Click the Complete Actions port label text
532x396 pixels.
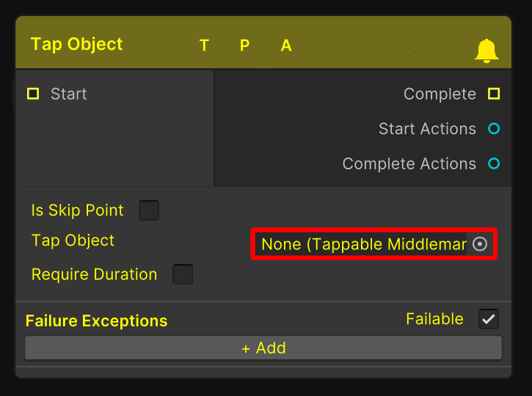409,164
